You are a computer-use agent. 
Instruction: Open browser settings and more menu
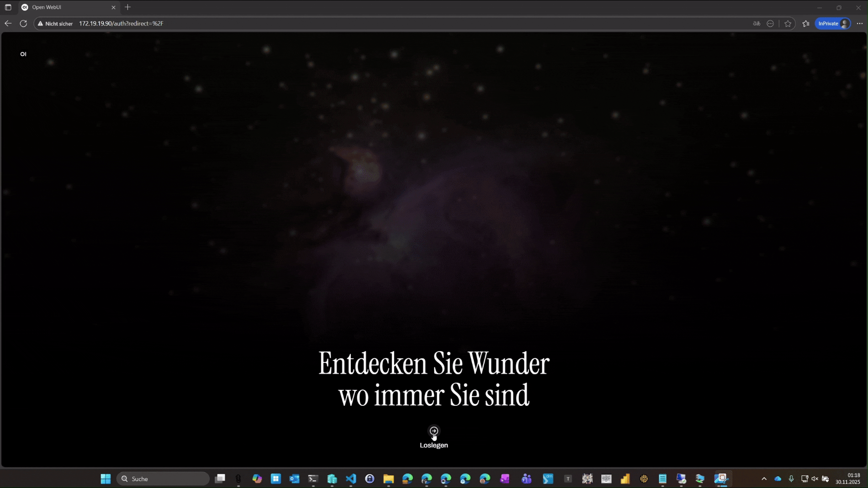[859, 24]
